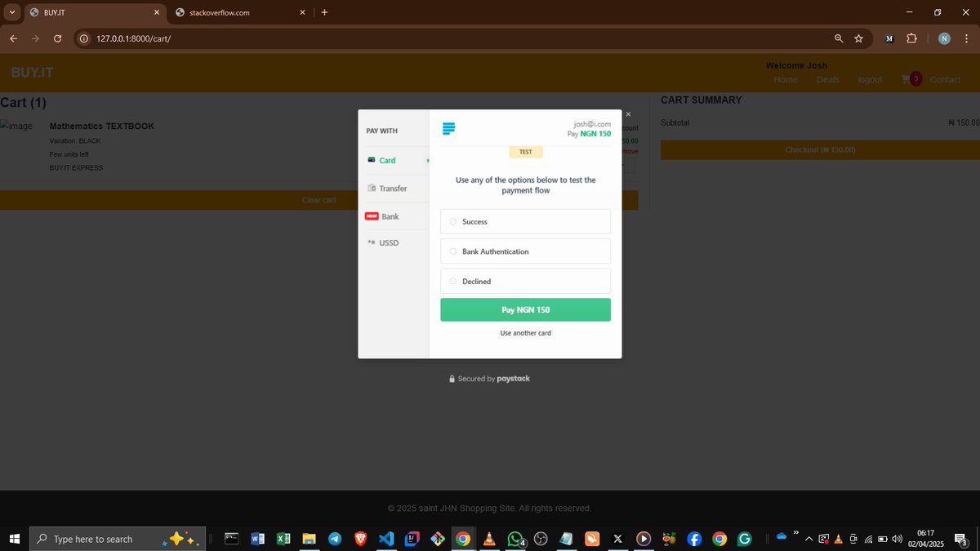Viewport: 980px width, 551px height.
Task: Open WhatsApp from taskbar
Action: click(x=515, y=539)
